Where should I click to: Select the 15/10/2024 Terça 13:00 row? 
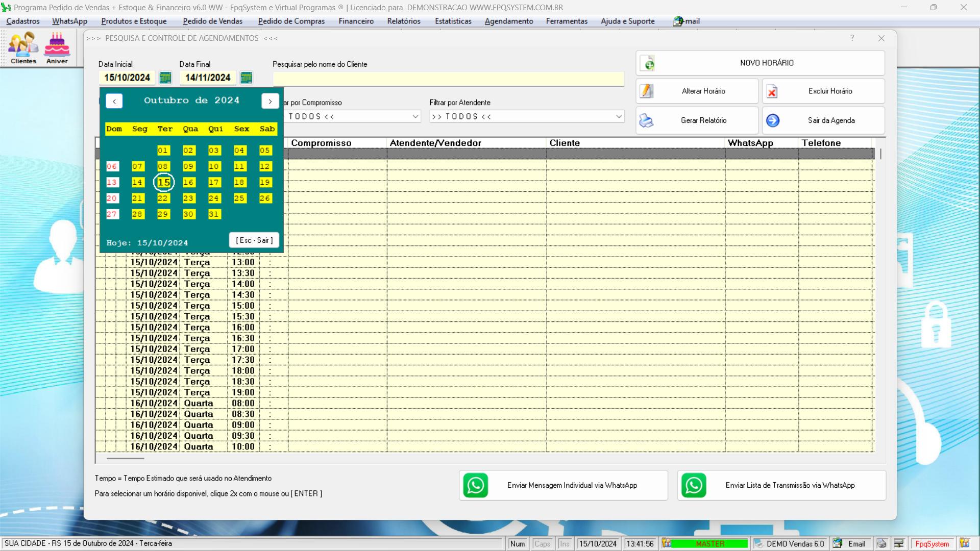click(484, 262)
